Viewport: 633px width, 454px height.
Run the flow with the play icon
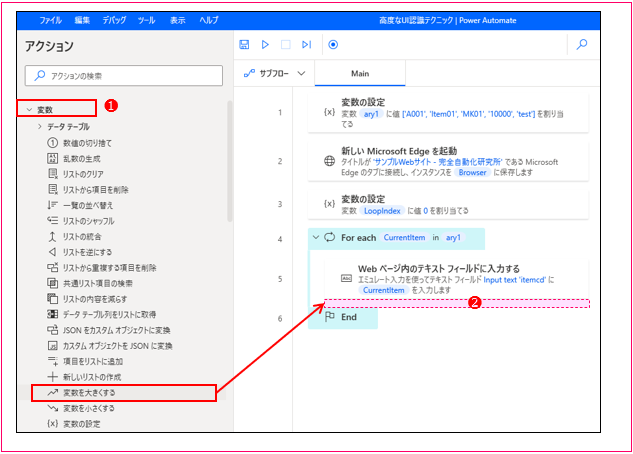point(265,44)
